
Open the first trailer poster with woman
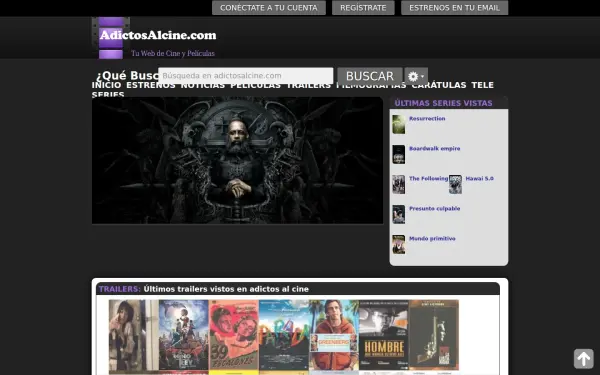point(134,336)
